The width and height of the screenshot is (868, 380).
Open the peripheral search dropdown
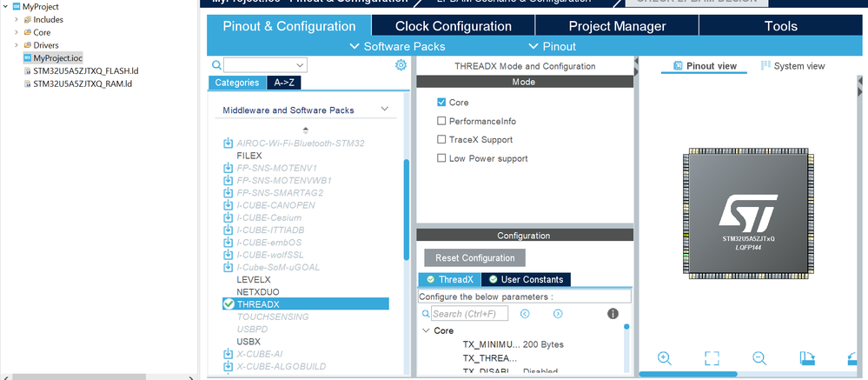[x=300, y=65]
